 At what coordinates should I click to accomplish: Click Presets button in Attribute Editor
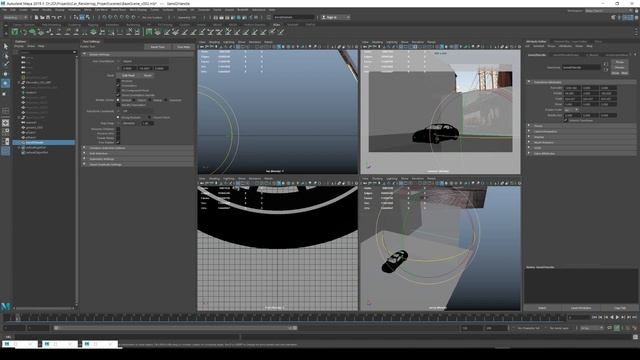(x=620, y=67)
